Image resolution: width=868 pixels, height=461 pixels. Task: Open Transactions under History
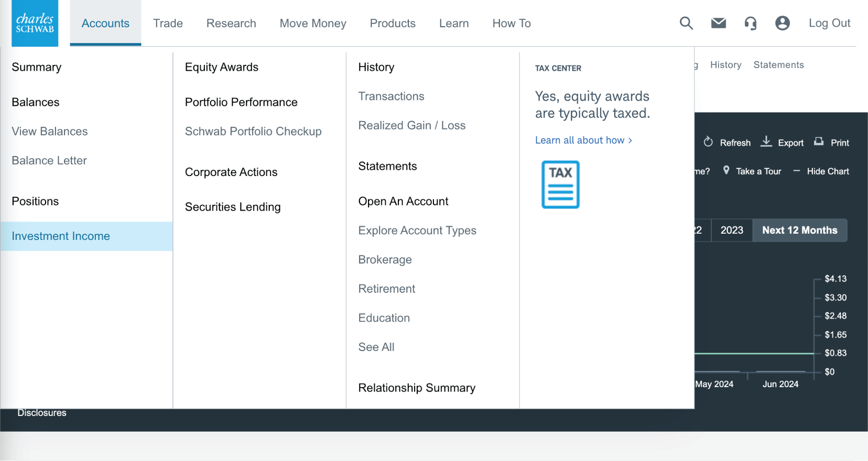click(392, 96)
